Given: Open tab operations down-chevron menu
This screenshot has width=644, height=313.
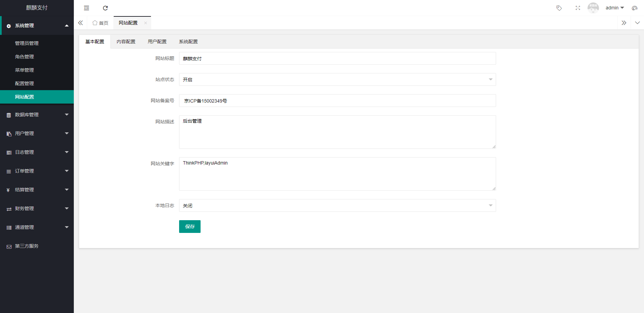Looking at the screenshot, I should 637,23.
